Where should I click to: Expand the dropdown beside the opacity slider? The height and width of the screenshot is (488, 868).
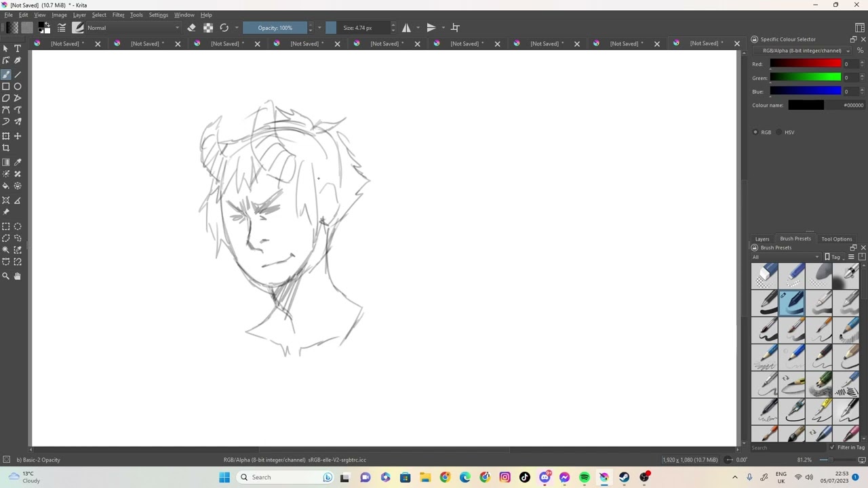click(x=320, y=28)
